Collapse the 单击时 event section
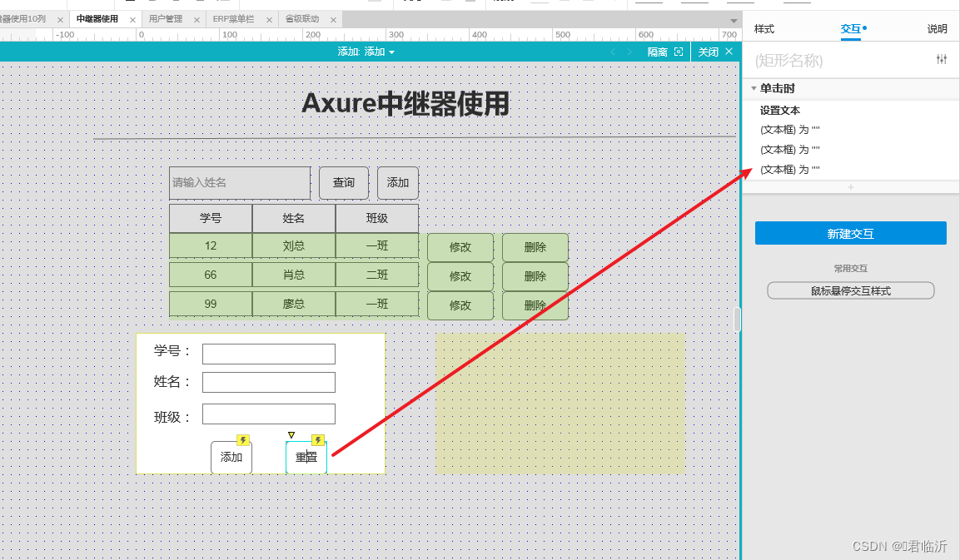This screenshot has height=560, width=960. pyautogui.click(x=754, y=89)
